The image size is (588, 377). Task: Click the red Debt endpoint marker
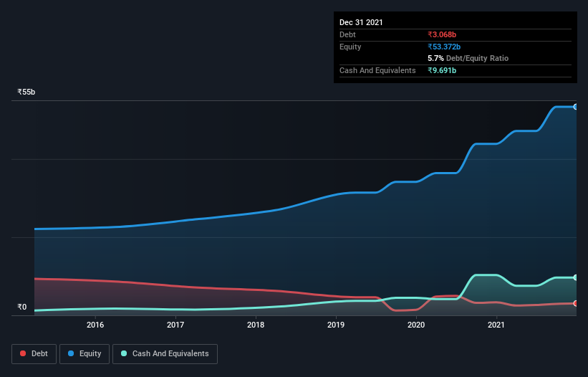coord(576,303)
